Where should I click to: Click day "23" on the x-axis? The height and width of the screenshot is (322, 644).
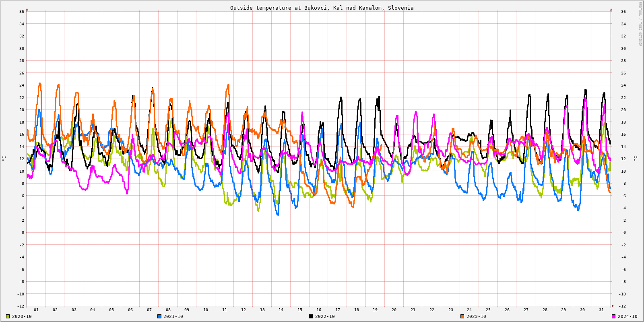click(x=451, y=310)
